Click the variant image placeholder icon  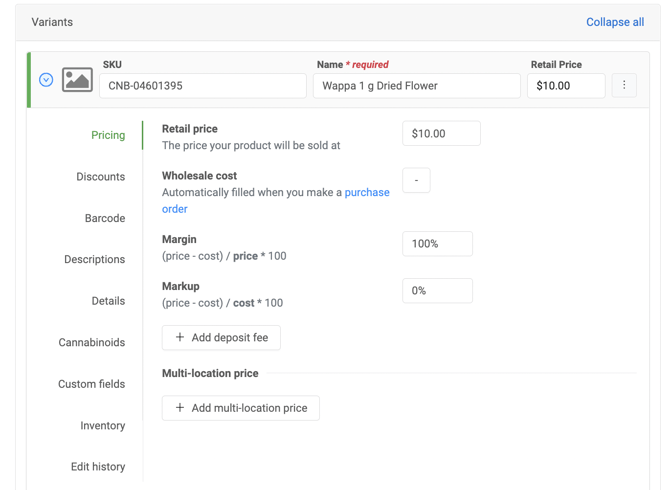click(x=77, y=80)
